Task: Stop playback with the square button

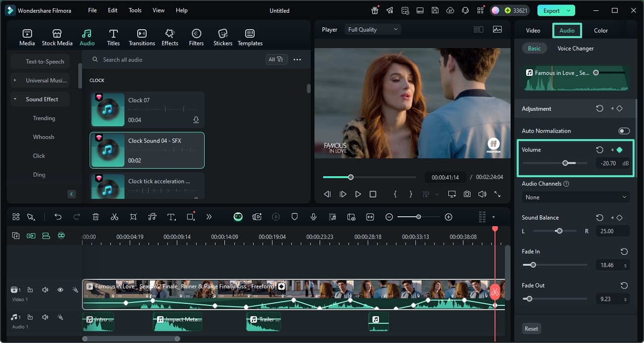Action: coord(373,195)
